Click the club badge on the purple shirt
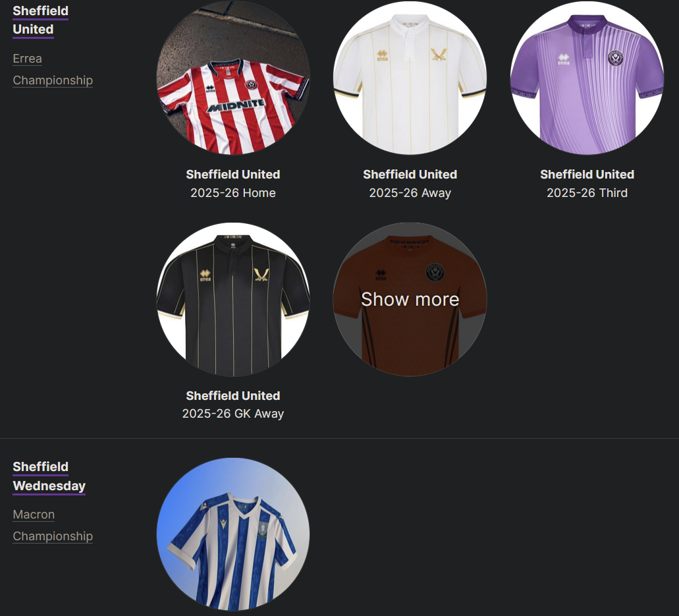679x616 pixels. (x=615, y=58)
